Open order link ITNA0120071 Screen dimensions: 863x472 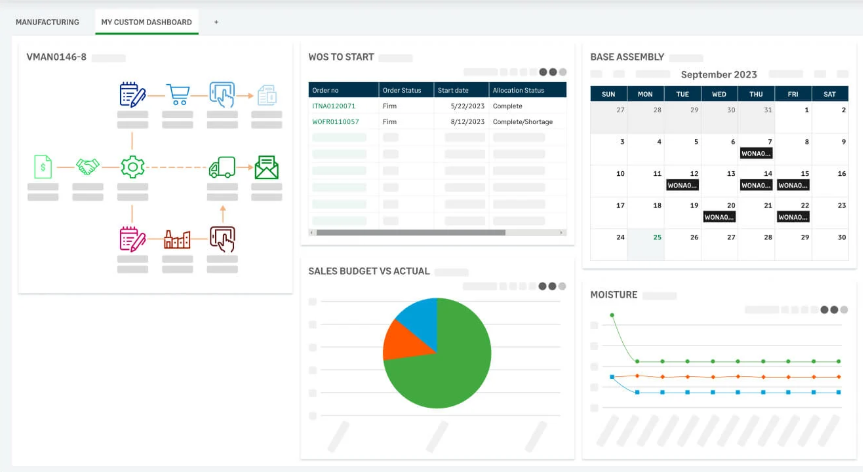point(334,106)
